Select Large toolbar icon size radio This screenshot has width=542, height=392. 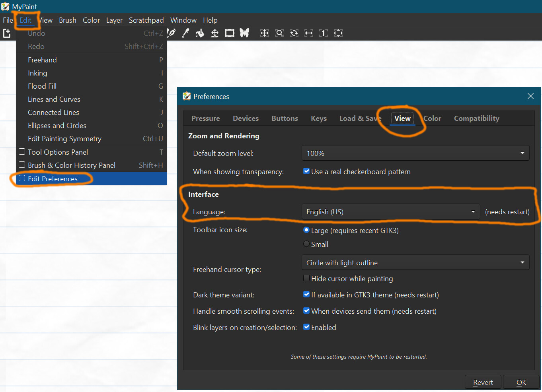[306, 230]
